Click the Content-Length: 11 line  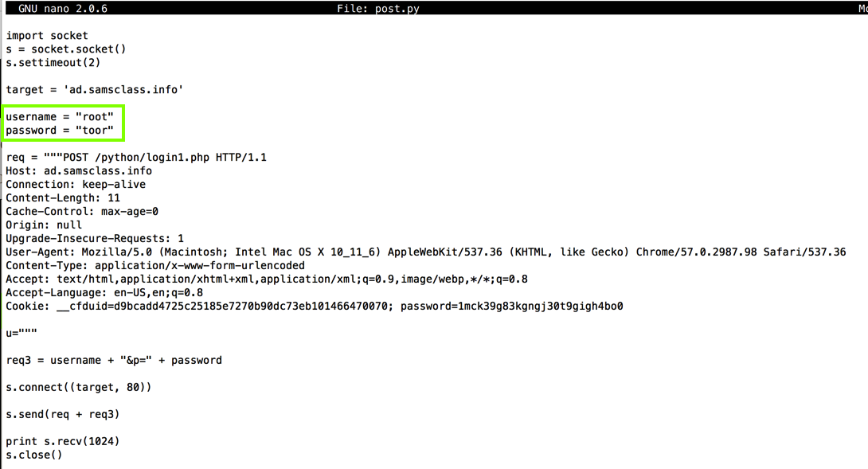(63, 198)
